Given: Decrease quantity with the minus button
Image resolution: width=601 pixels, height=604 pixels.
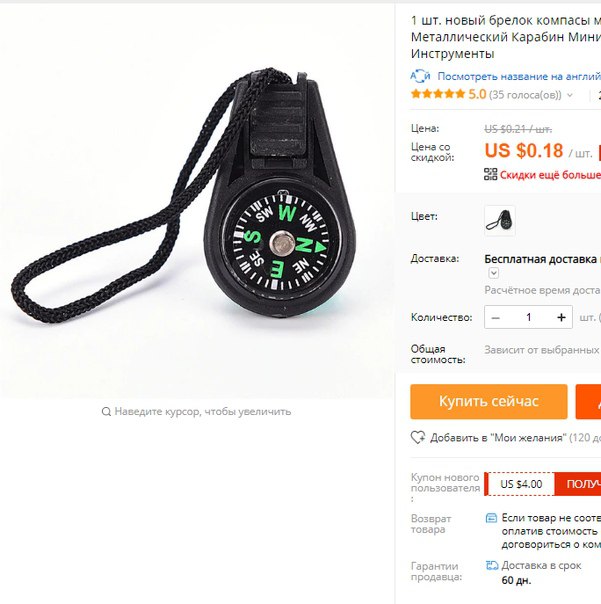Looking at the screenshot, I should 496,317.
